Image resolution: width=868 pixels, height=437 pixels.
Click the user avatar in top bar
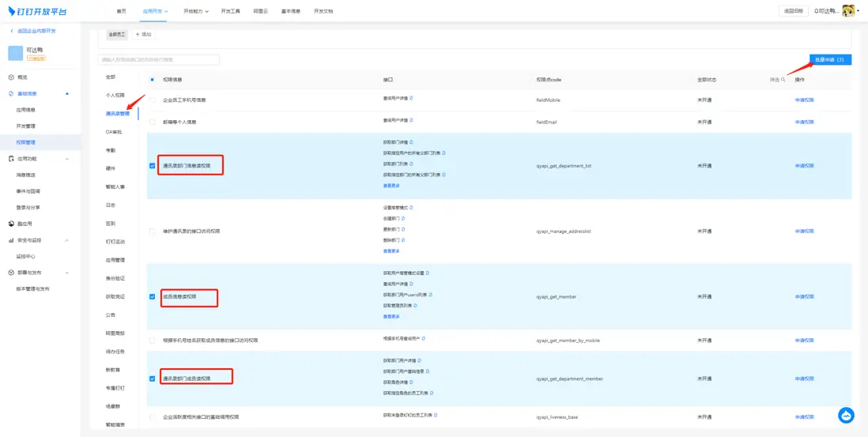[x=849, y=11]
